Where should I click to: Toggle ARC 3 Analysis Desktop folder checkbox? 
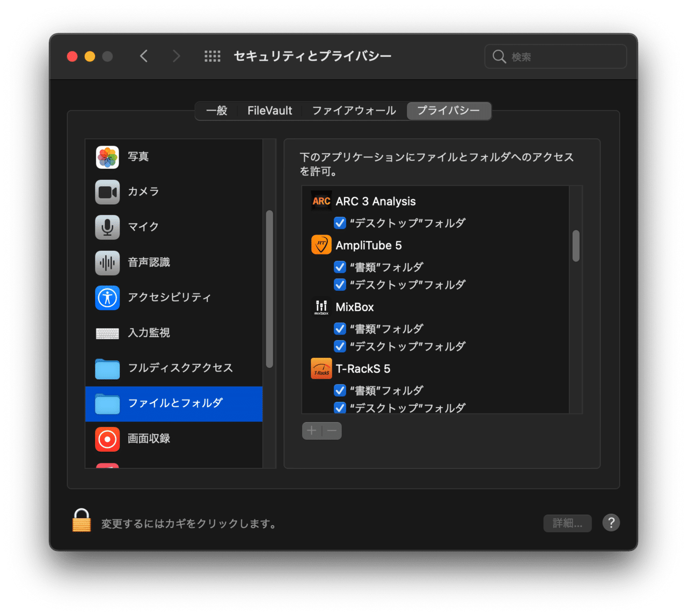point(340,223)
